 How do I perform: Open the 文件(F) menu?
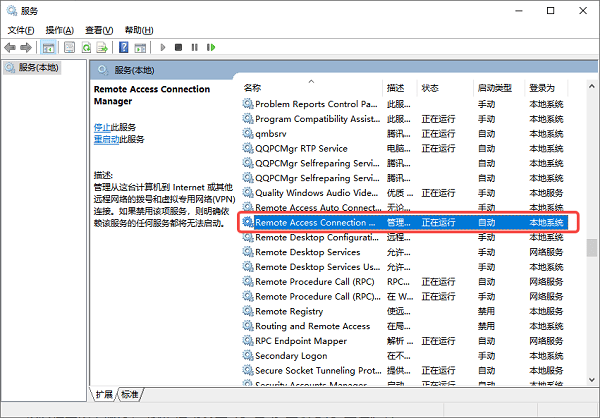(x=21, y=30)
